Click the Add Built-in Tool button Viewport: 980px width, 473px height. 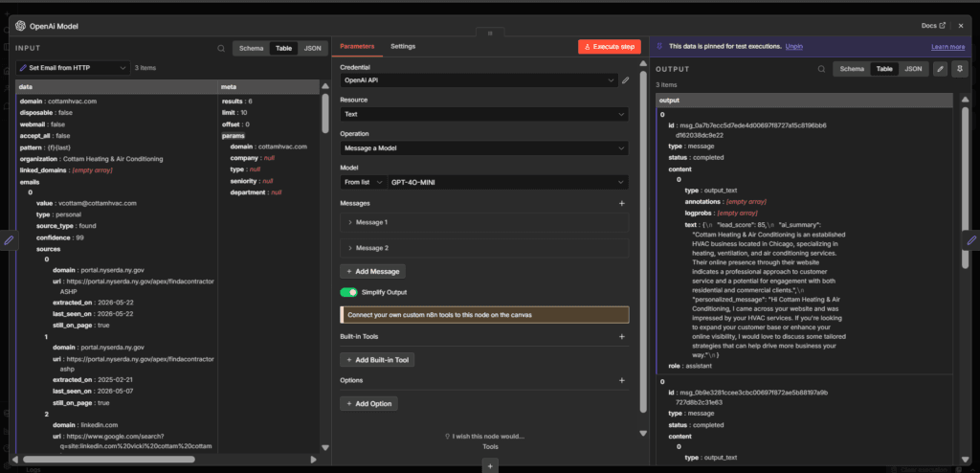point(377,360)
